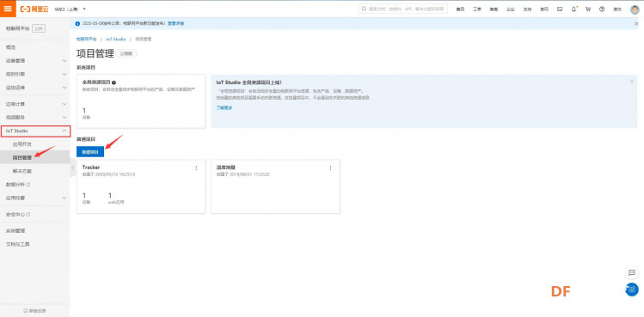Collapse the left sidebar with the arrow handle

click(x=73, y=168)
